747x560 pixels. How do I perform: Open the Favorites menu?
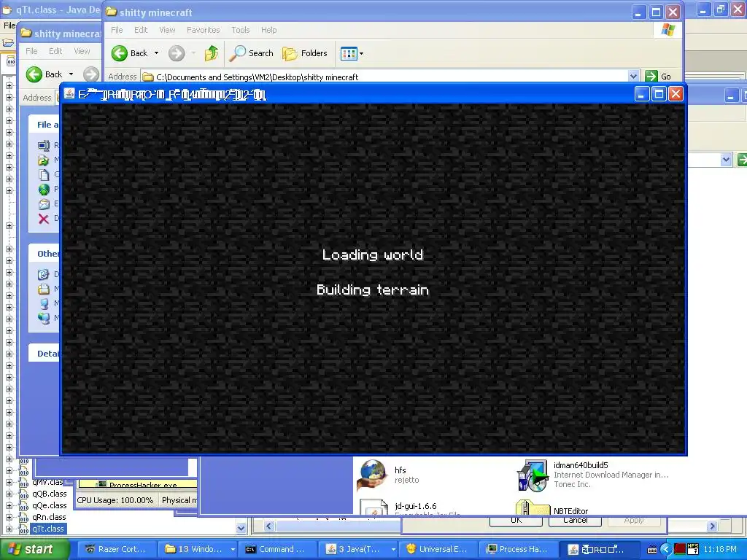[203, 30]
